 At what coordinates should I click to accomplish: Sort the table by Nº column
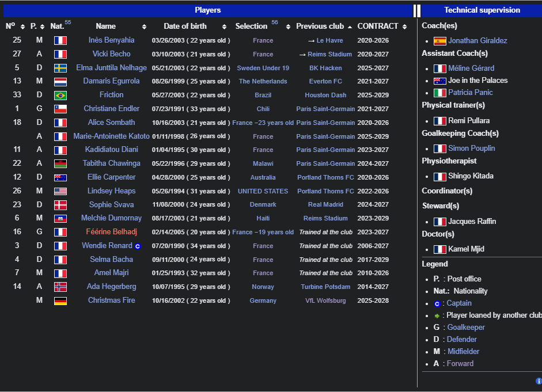point(22,26)
